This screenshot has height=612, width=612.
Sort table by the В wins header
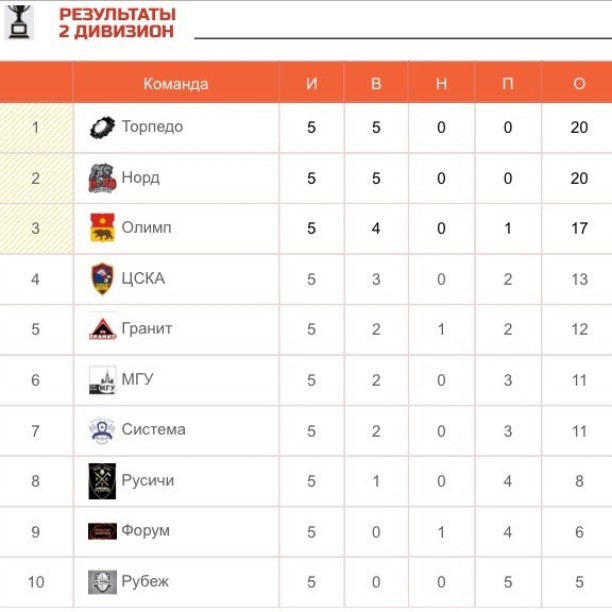376,84
